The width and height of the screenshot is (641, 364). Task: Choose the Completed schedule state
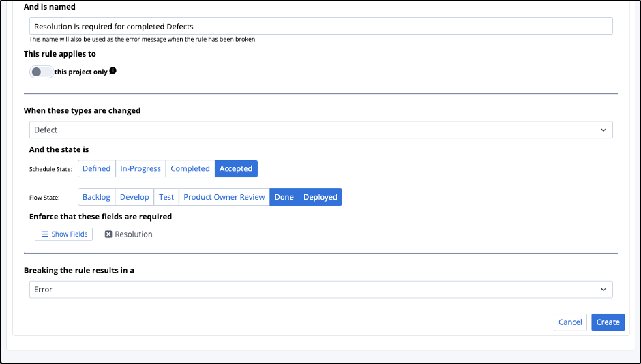(190, 169)
